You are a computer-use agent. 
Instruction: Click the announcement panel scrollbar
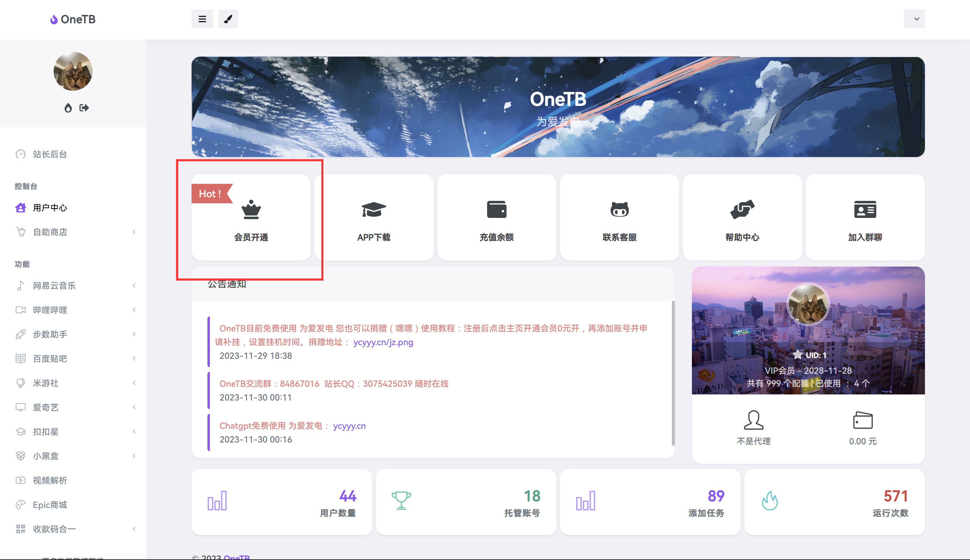click(673, 373)
